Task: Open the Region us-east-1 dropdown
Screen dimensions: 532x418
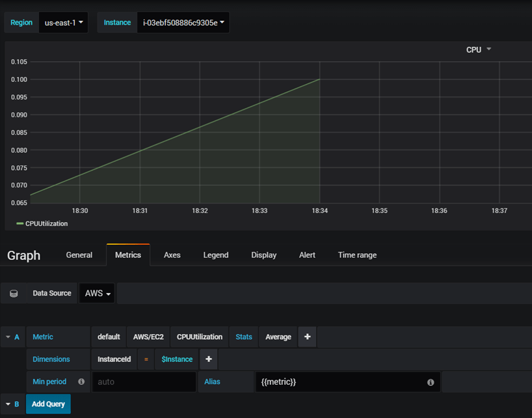Action: 63,22
